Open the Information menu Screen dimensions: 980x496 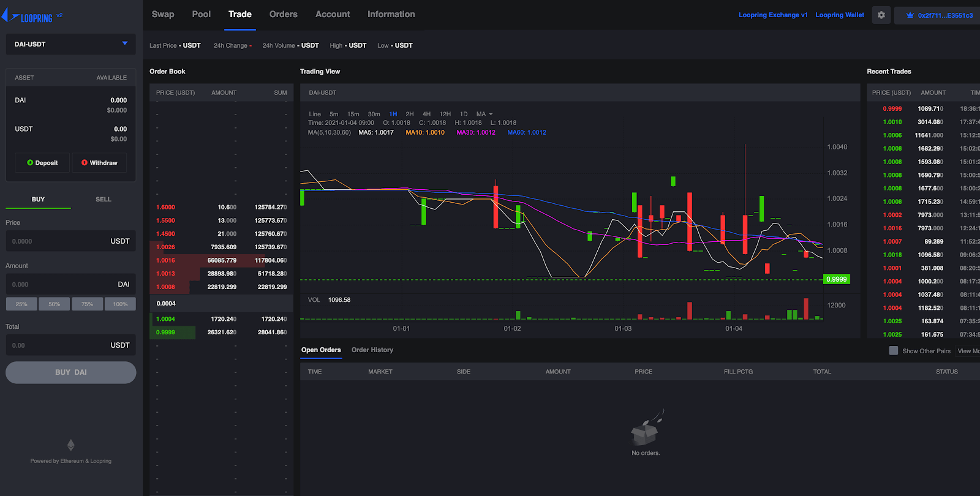pos(391,14)
